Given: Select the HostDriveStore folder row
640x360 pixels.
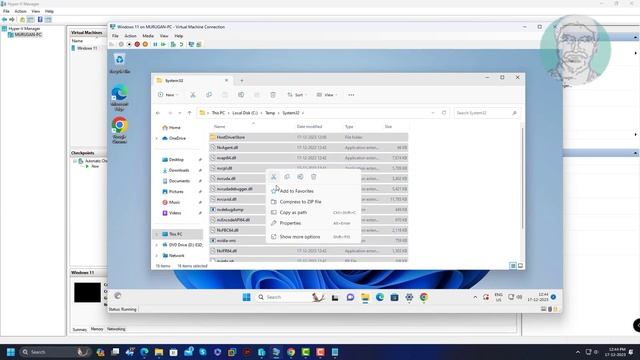Looking at the screenshot, I should coord(309,137).
